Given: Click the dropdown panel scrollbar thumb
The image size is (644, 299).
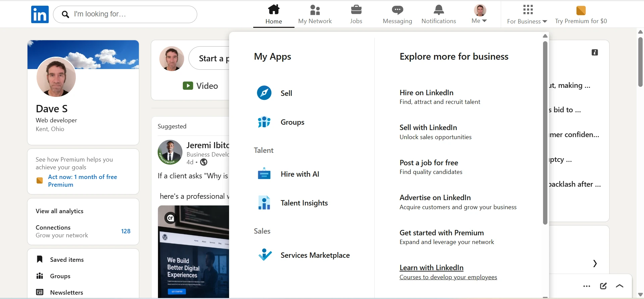Looking at the screenshot, I should click(545, 133).
